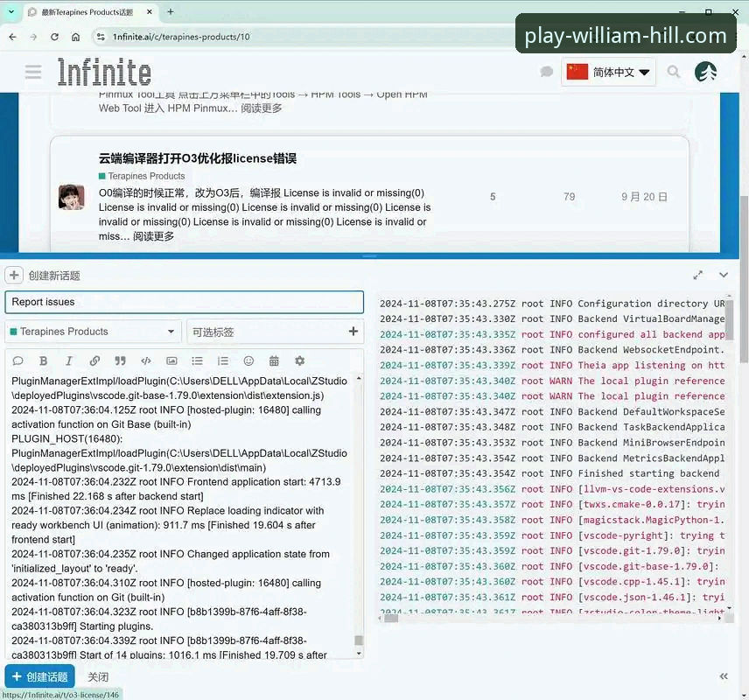The width and height of the screenshot is (749, 700).
Task: Click the browser address bar URL
Action: point(181,37)
